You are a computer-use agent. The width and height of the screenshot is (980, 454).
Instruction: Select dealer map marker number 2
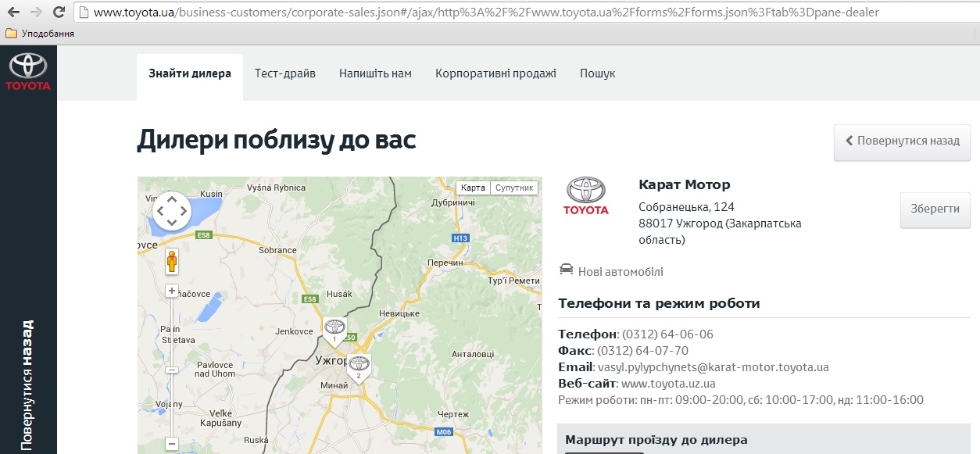click(359, 367)
